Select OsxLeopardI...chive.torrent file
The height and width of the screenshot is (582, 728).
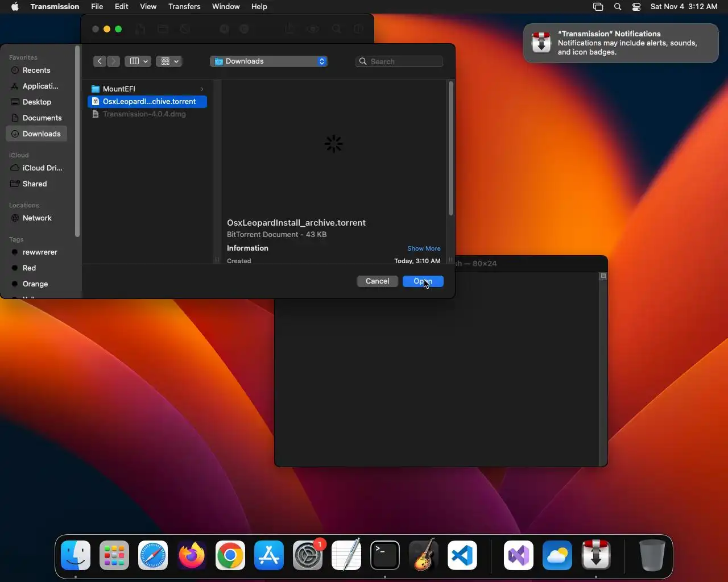(x=147, y=101)
